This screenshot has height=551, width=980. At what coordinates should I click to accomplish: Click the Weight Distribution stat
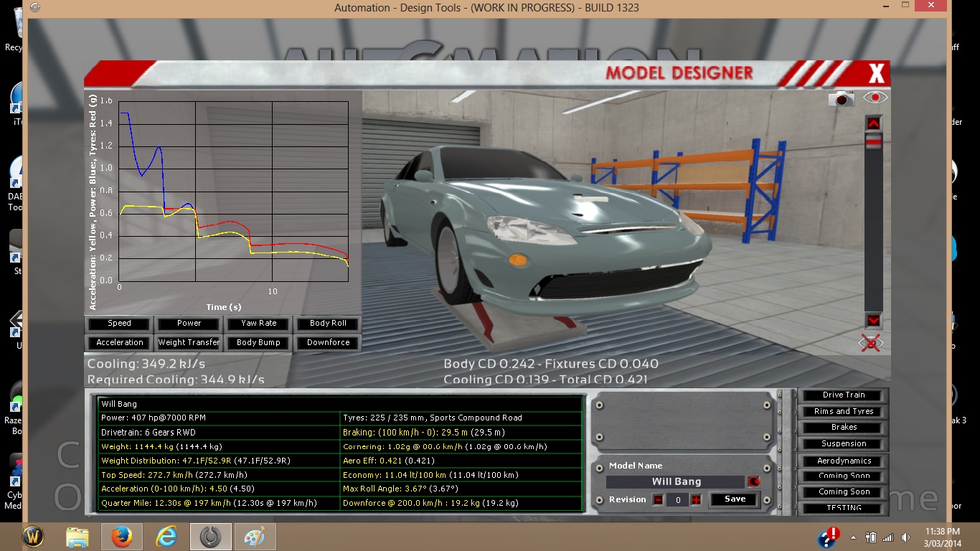[220, 461]
